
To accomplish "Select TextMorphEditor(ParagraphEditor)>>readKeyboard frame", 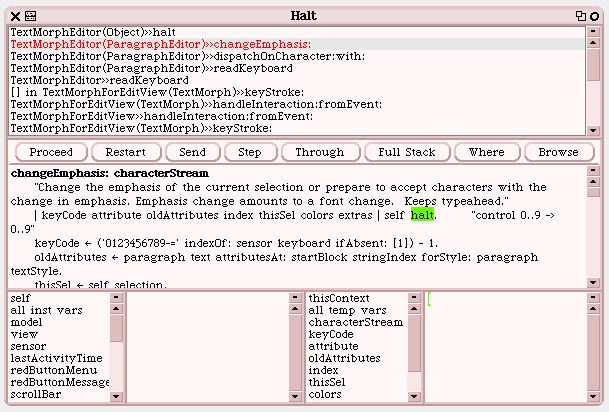I will (297, 68).
